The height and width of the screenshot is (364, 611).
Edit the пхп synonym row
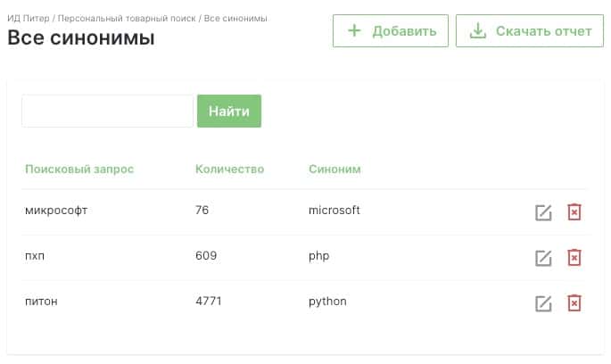tap(543, 258)
